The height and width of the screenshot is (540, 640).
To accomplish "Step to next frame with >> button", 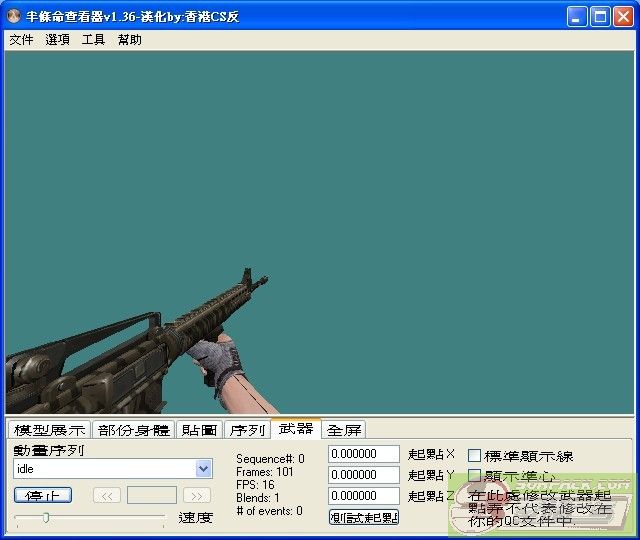I will [x=197, y=496].
